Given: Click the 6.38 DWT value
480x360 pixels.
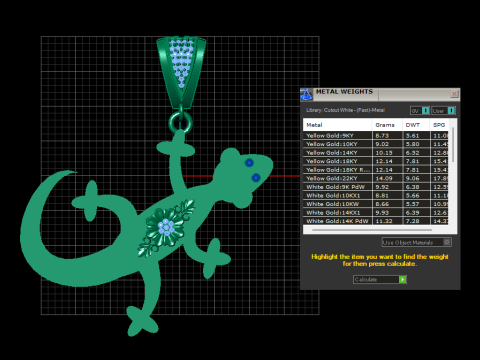Looking at the screenshot, I should 412,187.
